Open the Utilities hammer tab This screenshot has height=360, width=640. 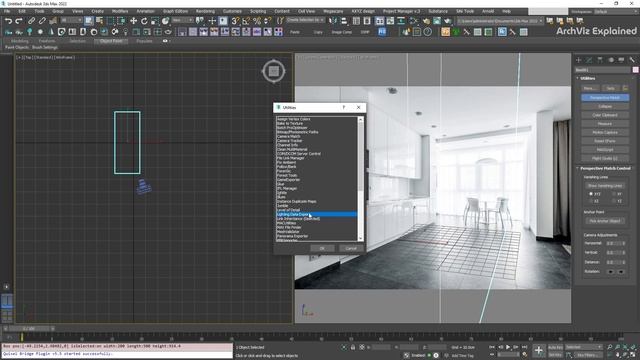click(632, 60)
